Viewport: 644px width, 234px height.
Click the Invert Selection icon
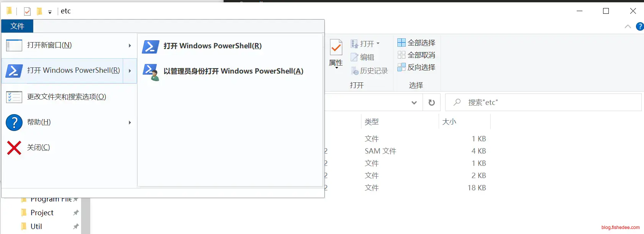click(x=401, y=67)
